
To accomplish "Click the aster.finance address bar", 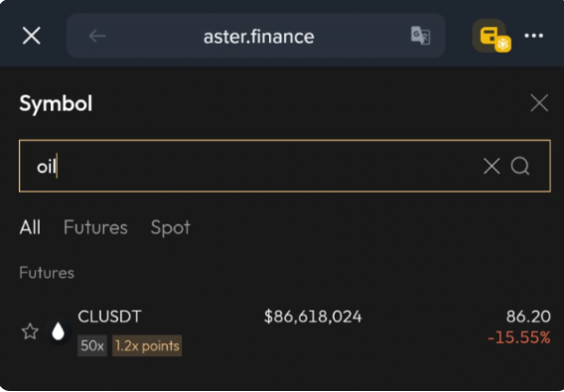I will point(256,36).
